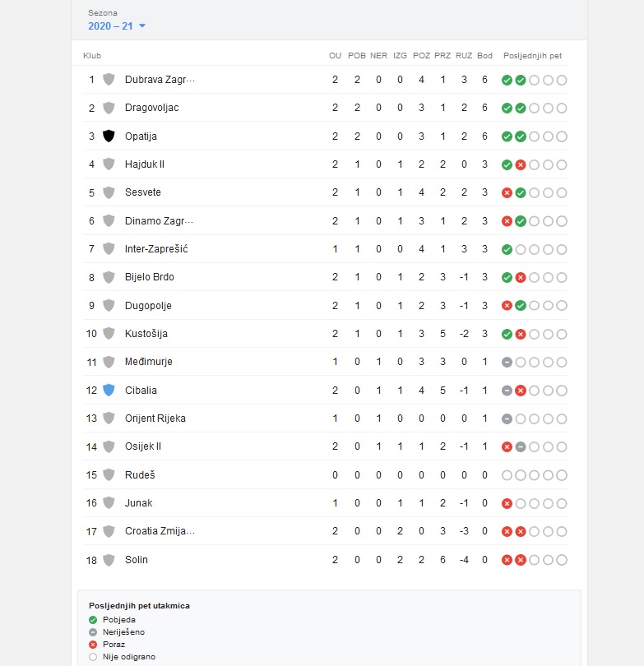
Task: Click Sesvete's first red loss icon
Action: tap(507, 192)
